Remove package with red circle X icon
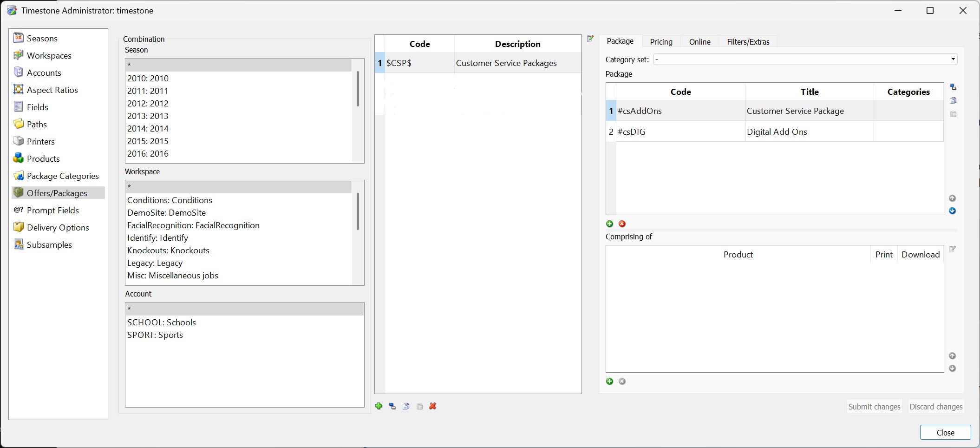Screen dimensions: 980x448 pyautogui.click(x=622, y=224)
